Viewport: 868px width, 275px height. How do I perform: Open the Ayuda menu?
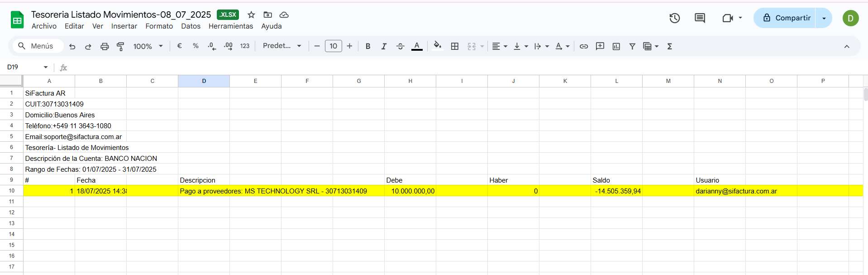(x=272, y=26)
